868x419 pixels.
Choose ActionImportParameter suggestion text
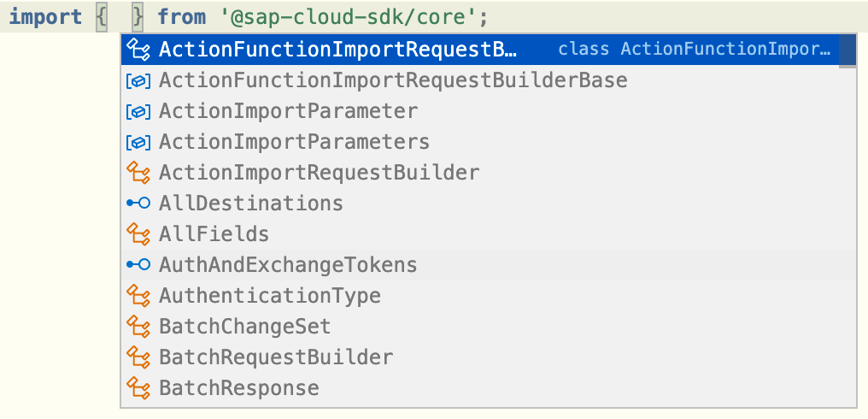[x=288, y=111]
